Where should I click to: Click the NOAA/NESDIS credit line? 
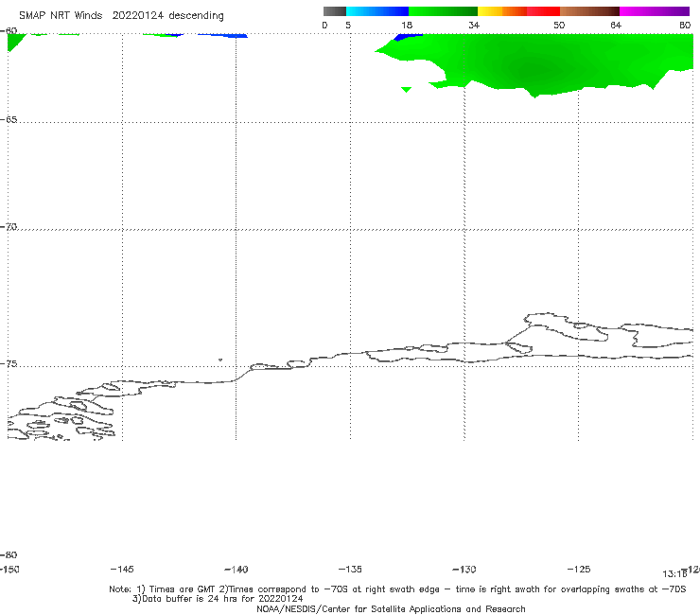(391, 609)
